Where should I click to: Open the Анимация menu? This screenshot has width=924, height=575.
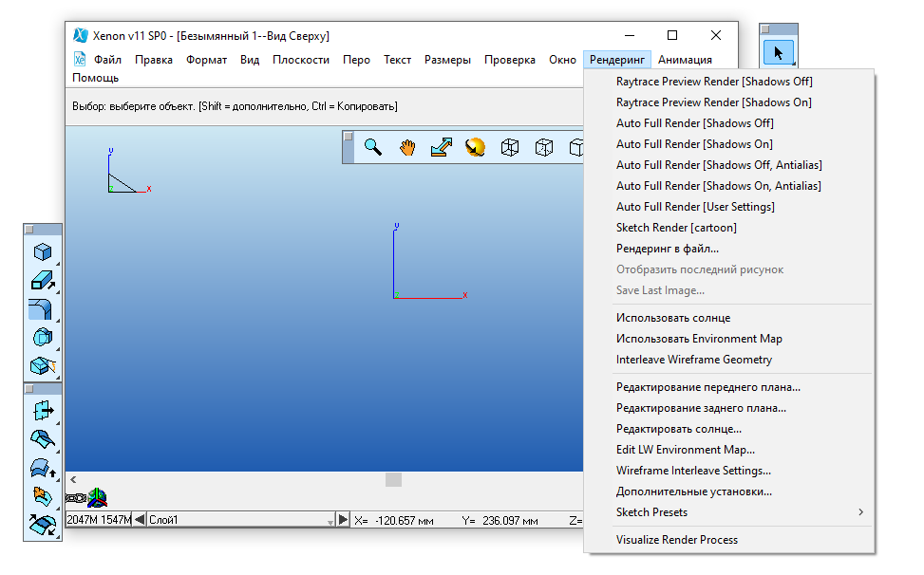pyautogui.click(x=685, y=60)
